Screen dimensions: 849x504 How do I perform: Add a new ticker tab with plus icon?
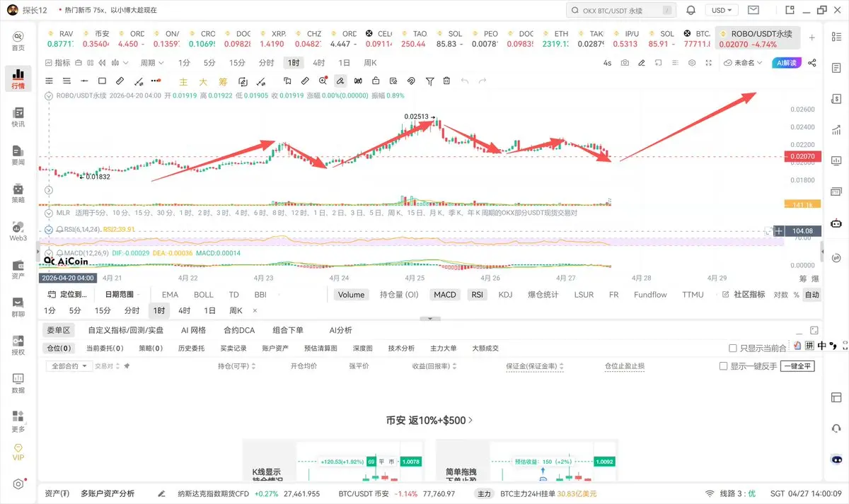tap(812, 37)
